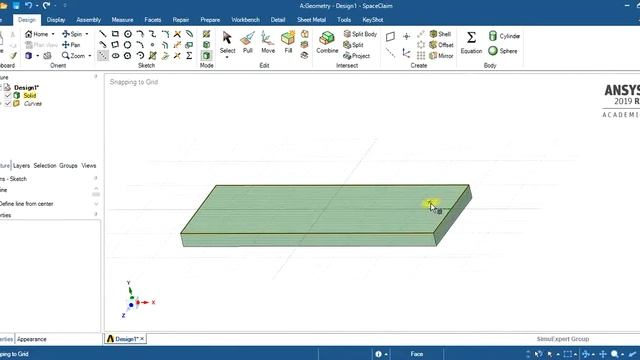Collapse the Structure panel header chevron
The height and width of the screenshot is (360, 640).
pos(96,76)
